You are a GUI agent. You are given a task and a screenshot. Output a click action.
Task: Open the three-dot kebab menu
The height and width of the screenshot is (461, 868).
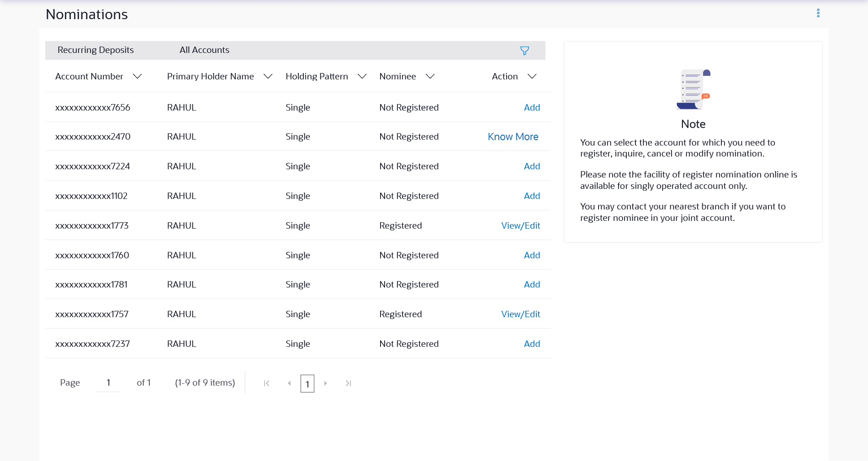pyautogui.click(x=818, y=13)
